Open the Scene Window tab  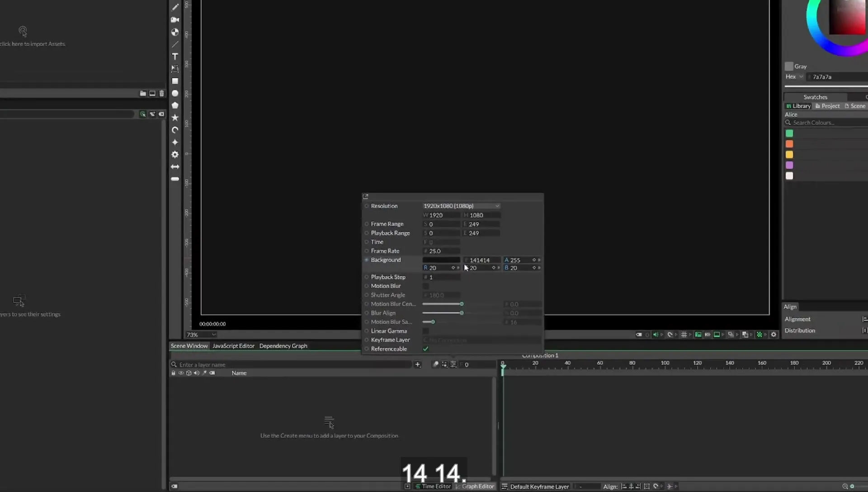(189, 346)
